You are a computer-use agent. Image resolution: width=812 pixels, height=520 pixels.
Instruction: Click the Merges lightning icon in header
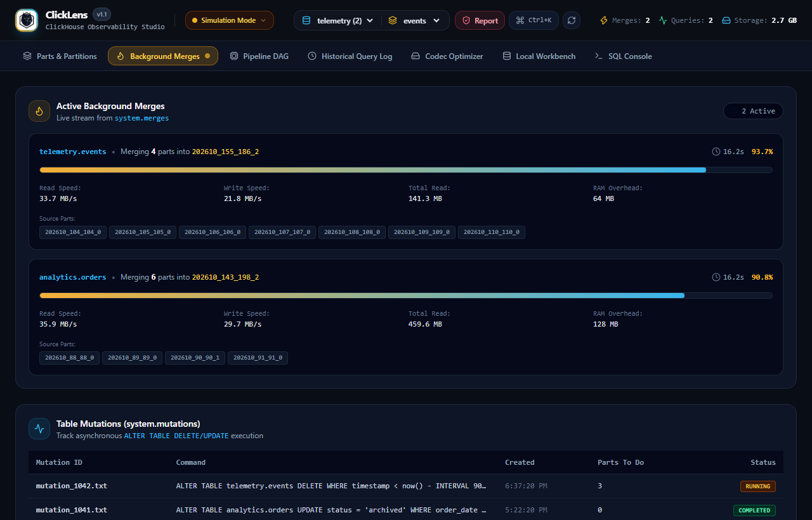click(x=604, y=20)
